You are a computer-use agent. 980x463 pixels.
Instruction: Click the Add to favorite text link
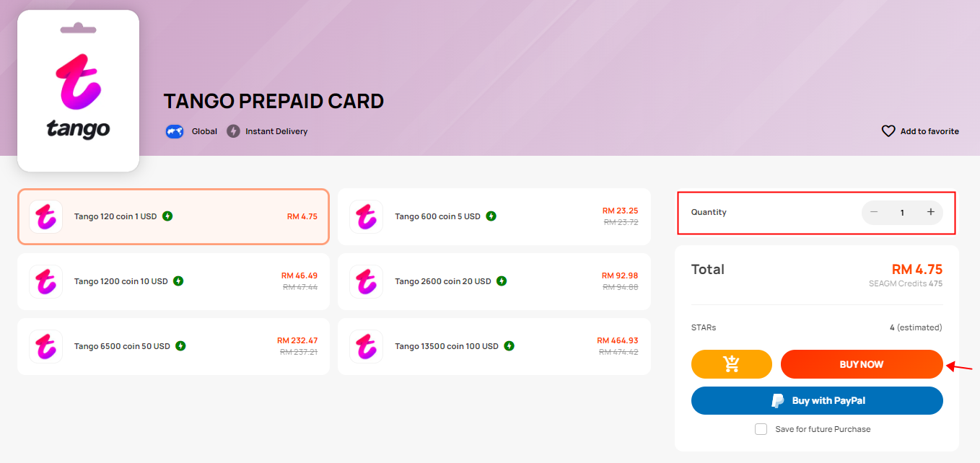pos(929,131)
